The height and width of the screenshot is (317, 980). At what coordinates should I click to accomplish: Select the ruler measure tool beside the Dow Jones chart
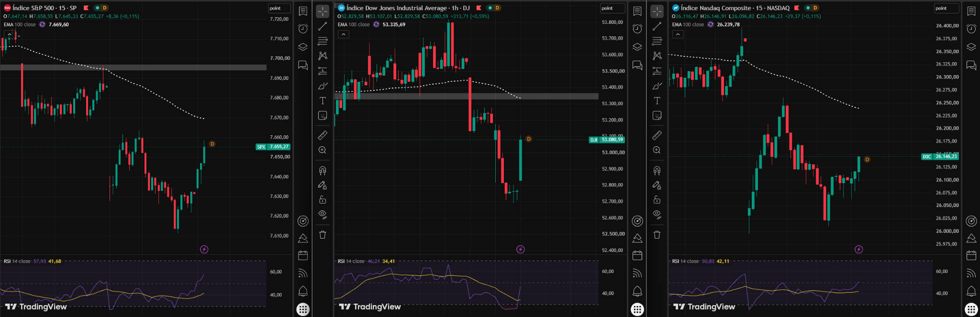(323, 135)
